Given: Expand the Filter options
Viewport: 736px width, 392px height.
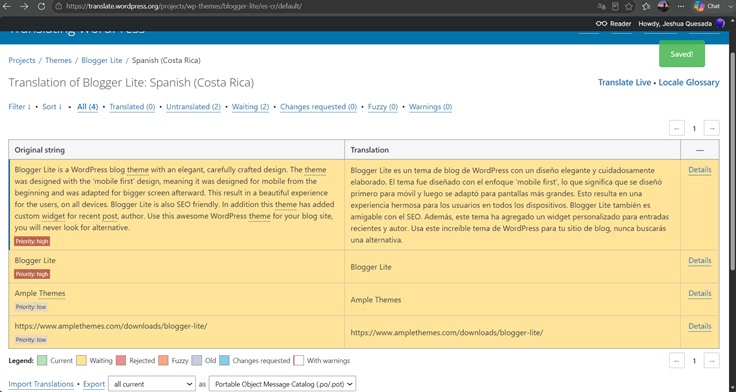Looking at the screenshot, I should pos(20,107).
